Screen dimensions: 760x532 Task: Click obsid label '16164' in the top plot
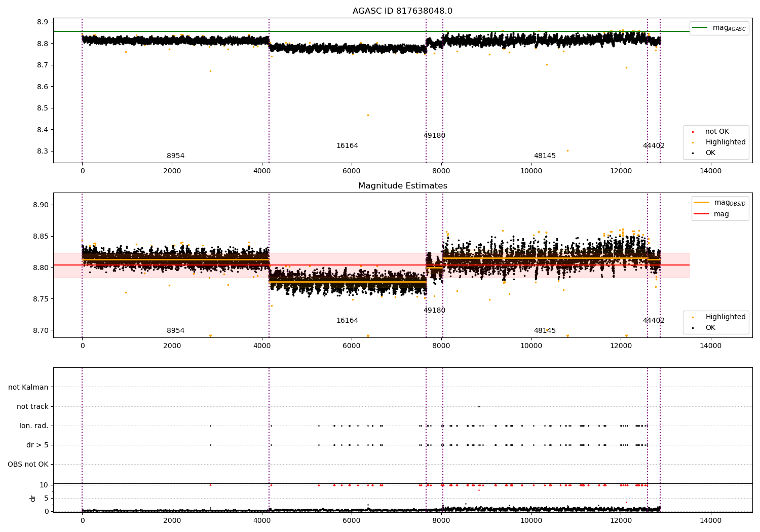[x=347, y=146]
